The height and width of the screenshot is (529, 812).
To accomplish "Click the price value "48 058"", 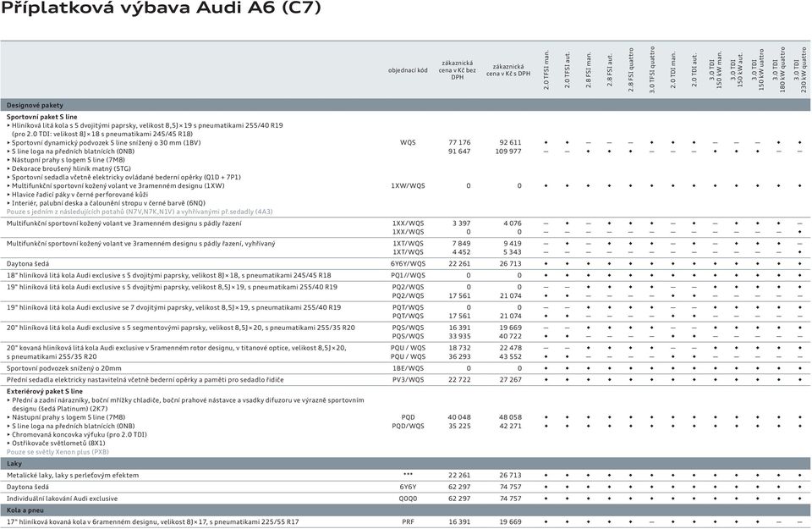I will pyautogui.click(x=511, y=417).
